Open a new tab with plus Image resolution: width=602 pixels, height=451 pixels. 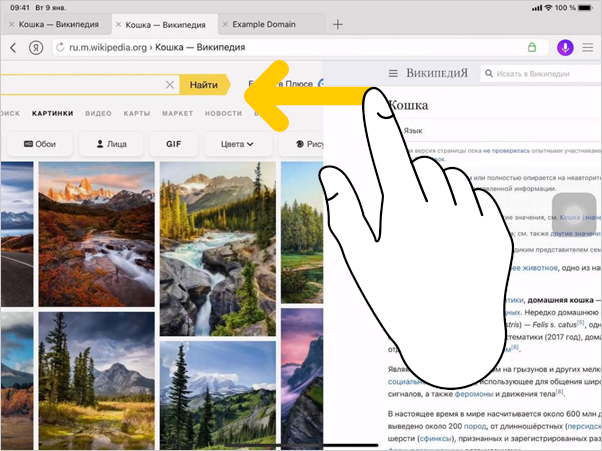[x=337, y=24]
